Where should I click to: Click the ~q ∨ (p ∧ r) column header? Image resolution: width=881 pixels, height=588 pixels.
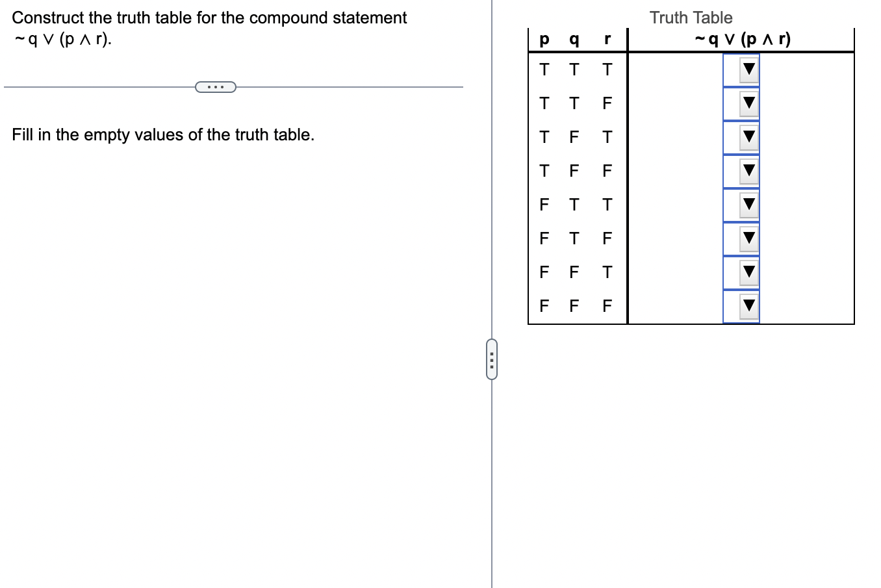741,39
